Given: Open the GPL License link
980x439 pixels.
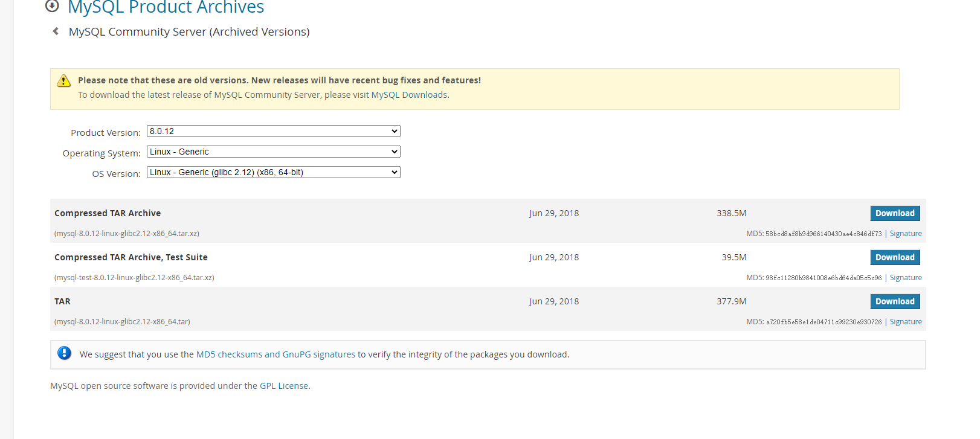Looking at the screenshot, I should click(284, 386).
